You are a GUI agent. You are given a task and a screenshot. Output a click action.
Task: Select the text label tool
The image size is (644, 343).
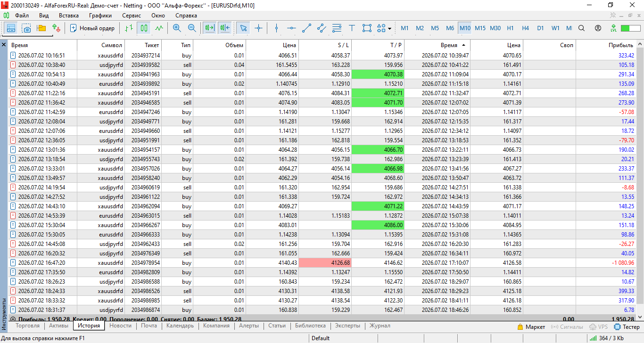[x=352, y=28]
